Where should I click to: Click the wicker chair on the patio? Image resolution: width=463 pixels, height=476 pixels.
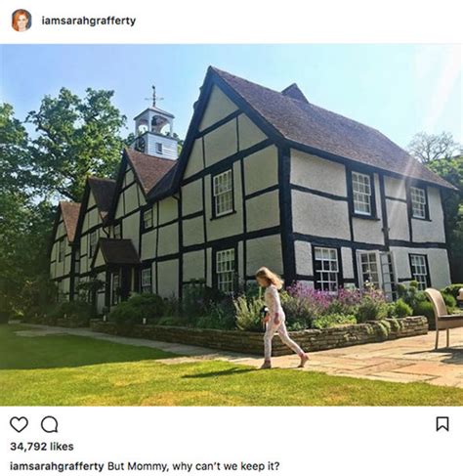[x=442, y=318]
